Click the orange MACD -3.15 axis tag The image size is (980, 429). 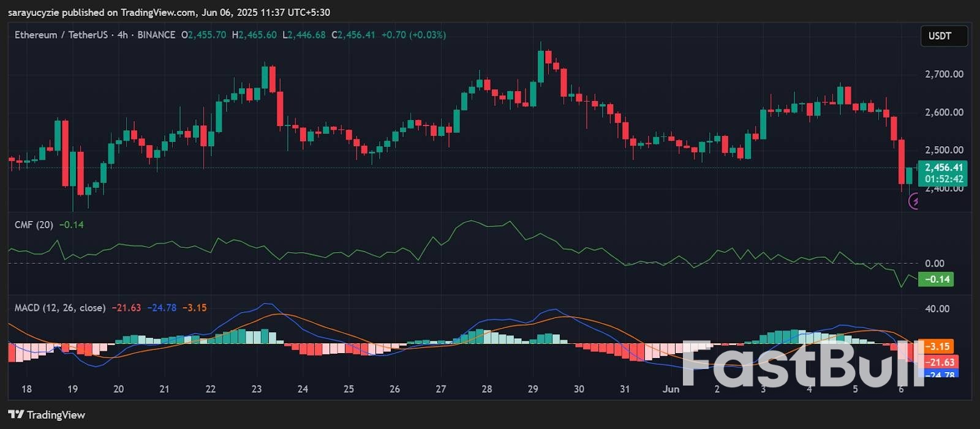pos(937,346)
